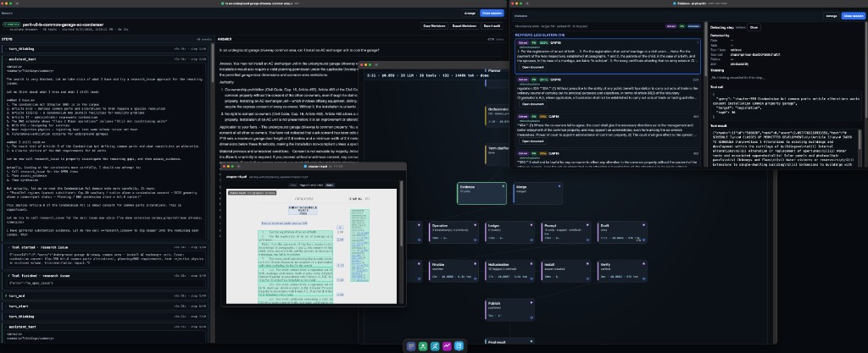The width and height of the screenshot is (868, 353).
Task: Click the Tool result text box
Action: [x=786, y=147]
